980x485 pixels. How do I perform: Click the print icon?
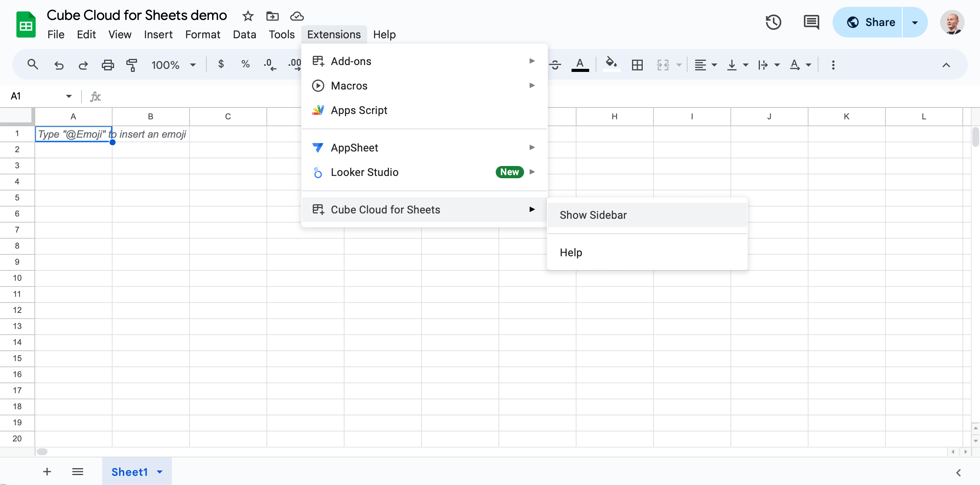pyautogui.click(x=108, y=65)
